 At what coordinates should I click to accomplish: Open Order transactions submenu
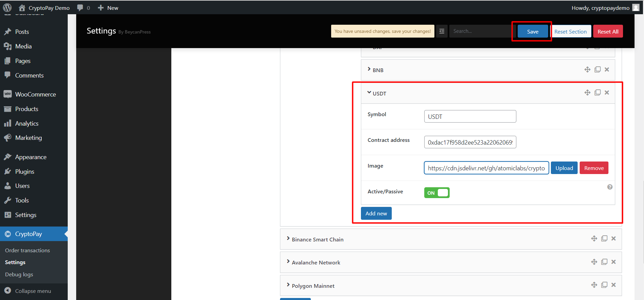point(27,251)
